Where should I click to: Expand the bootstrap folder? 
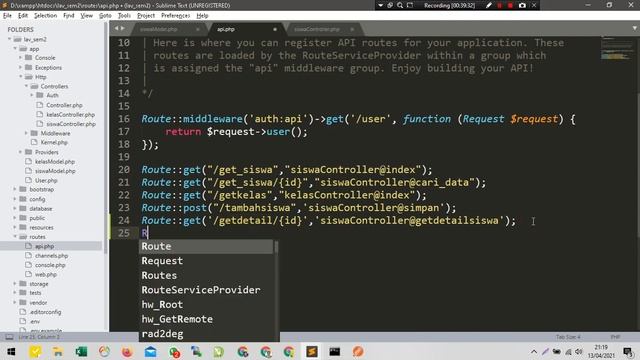[x=15, y=189]
